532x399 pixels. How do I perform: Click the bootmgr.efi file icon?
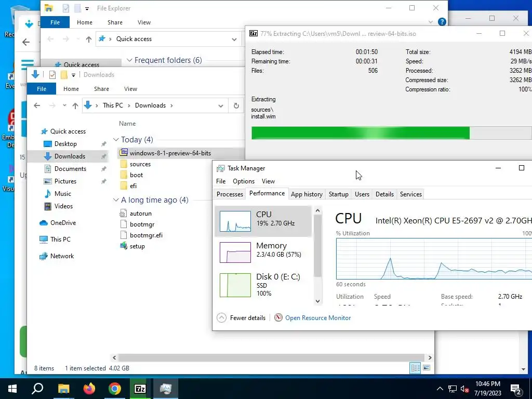124,235
